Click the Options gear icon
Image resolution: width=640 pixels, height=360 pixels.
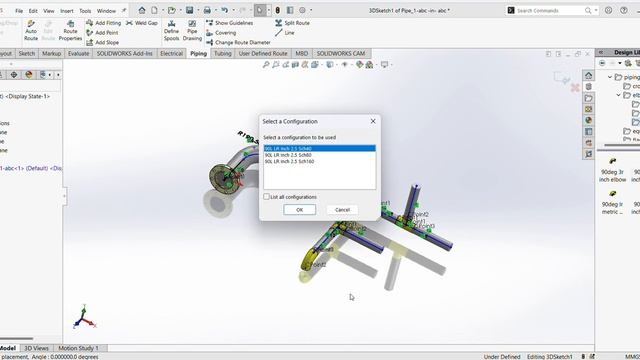302,10
